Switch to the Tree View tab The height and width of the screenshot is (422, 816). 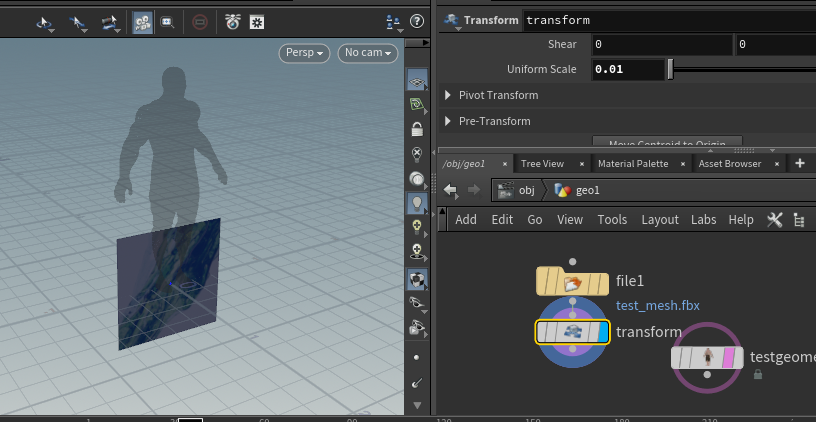click(x=542, y=164)
